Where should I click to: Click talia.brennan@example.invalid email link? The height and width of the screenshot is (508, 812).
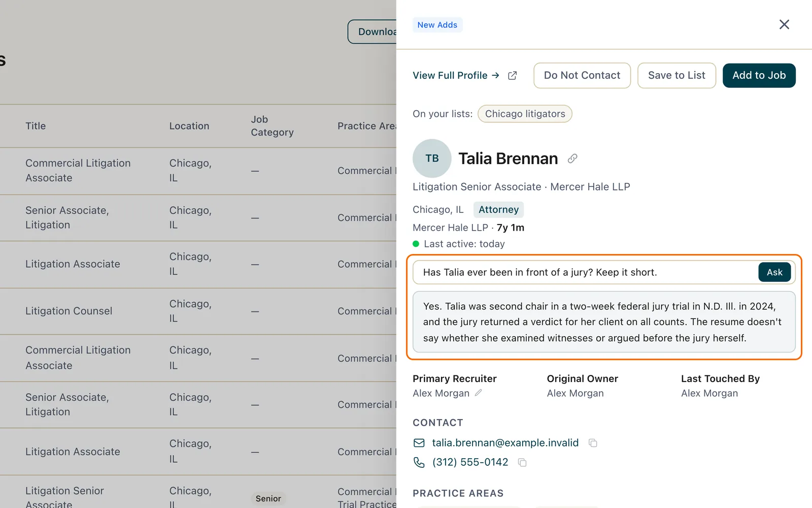pos(505,443)
